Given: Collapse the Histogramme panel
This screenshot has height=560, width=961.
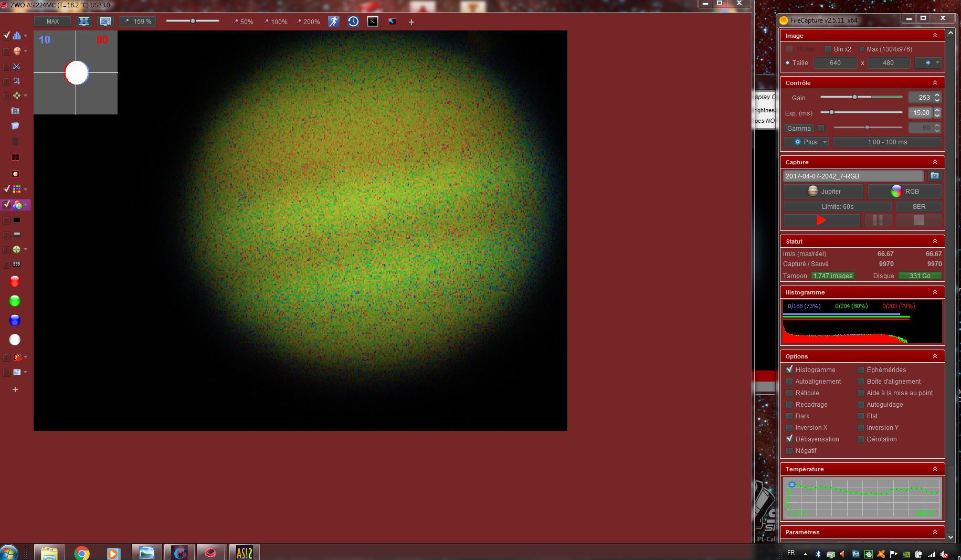Looking at the screenshot, I should (x=935, y=292).
